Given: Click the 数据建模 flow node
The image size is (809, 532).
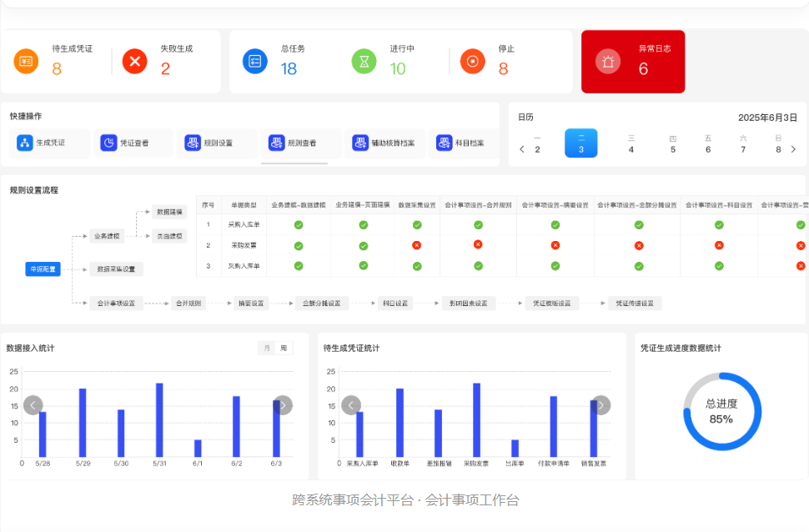Looking at the screenshot, I should (170, 212).
